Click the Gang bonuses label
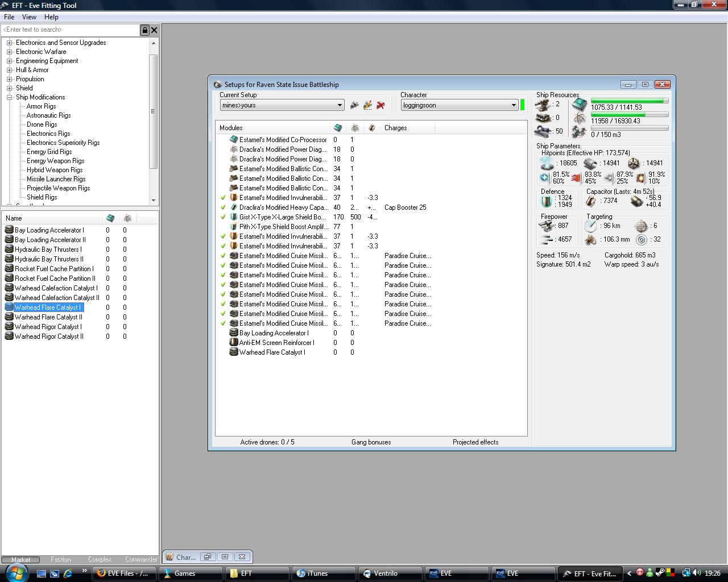The height and width of the screenshot is (582, 728). click(x=371, y=442)
